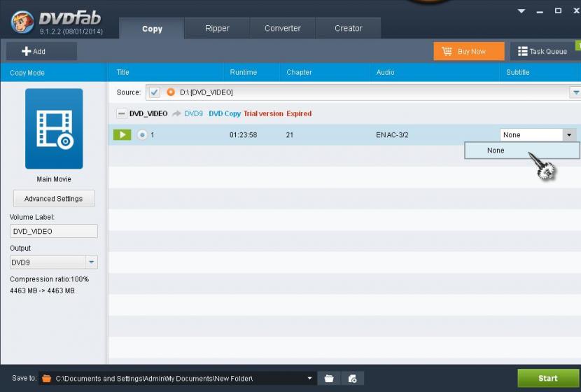The image size is (581, 392).
Task: Edit the Volume Label field
Action: [x=54, y=231]
